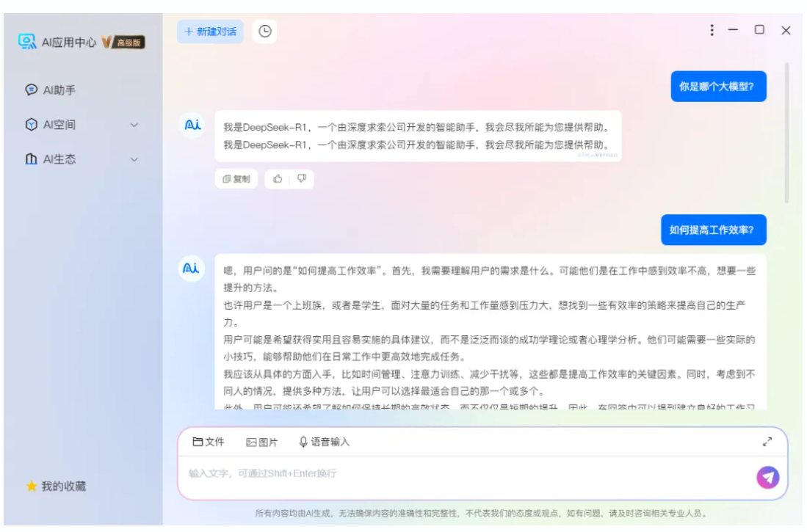Open the three-dot more options menu
The image size is (807, 532).
pyautogui.click(x=712, y=30)
